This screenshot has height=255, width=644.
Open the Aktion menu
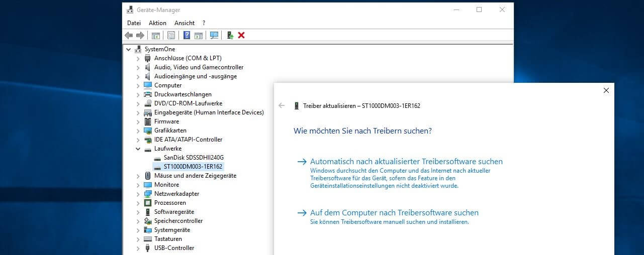[x=157, y=23]
